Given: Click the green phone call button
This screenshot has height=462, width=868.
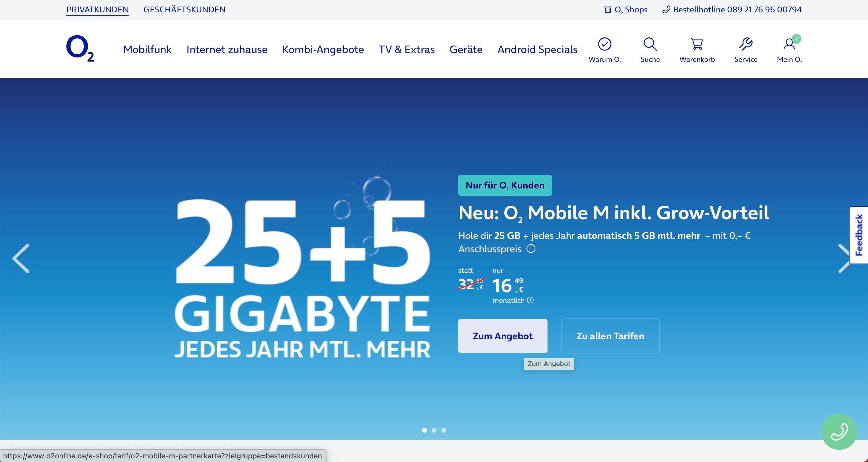Looking at the screenshot, I should [839, 432].
